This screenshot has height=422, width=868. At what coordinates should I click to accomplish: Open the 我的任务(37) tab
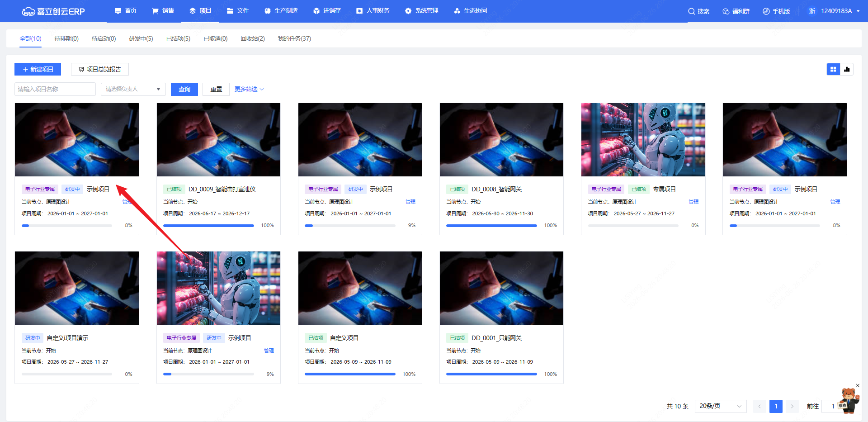click(x=294, y=38)
